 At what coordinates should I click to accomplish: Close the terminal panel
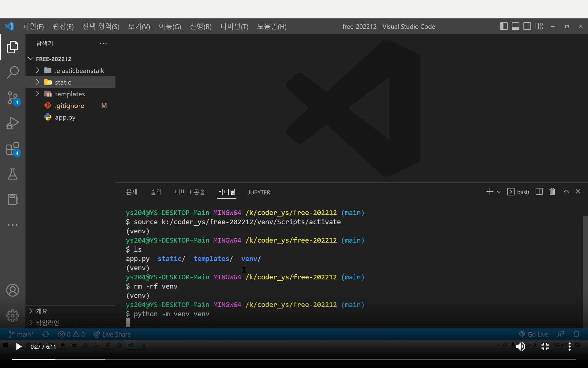pos(578,191)
